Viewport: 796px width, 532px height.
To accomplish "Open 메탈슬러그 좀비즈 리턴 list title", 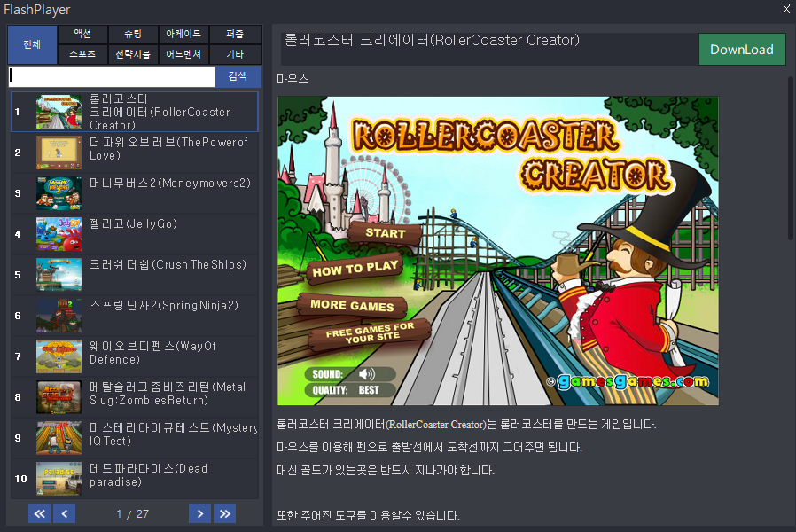I will pyautogui.click(x=168, y=394).
